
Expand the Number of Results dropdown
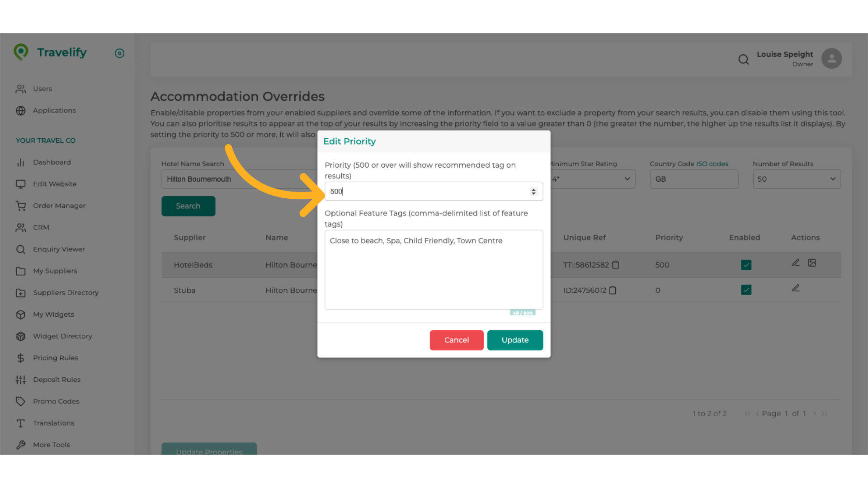(x=796, y=179)
